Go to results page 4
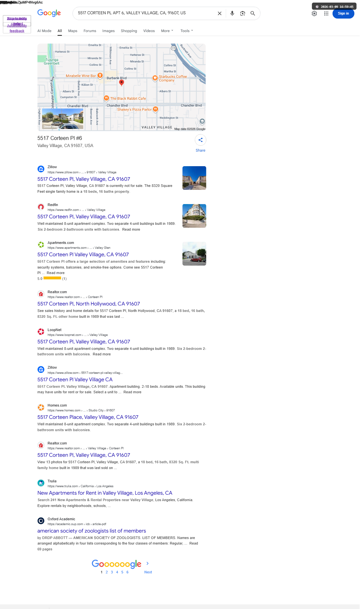The height and width of the screenshot is (609, 364). coord(117,572)
